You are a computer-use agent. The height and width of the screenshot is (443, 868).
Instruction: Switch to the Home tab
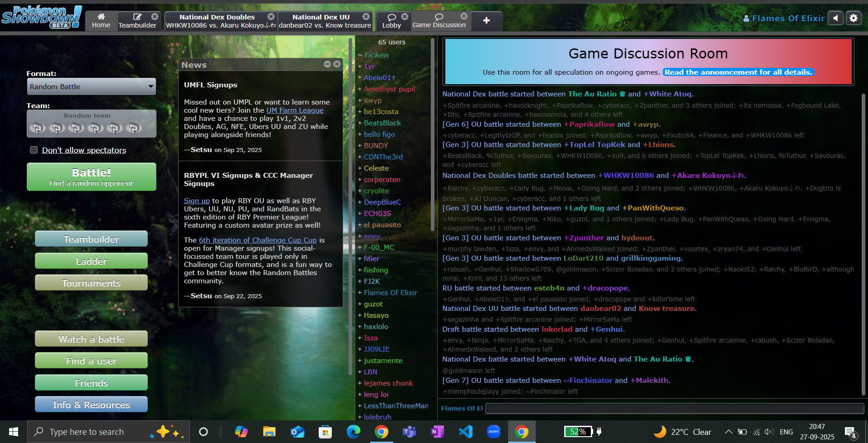(x=101, y=21)
